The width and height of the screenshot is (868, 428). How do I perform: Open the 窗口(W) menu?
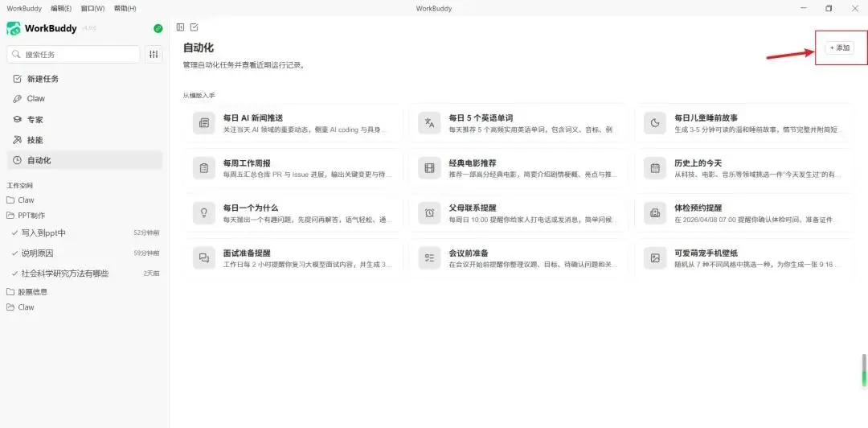(92, 8)
